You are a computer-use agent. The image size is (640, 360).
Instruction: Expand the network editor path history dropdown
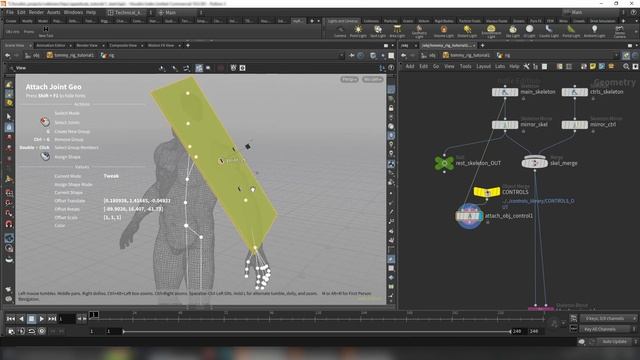click(x=616, y=55)
